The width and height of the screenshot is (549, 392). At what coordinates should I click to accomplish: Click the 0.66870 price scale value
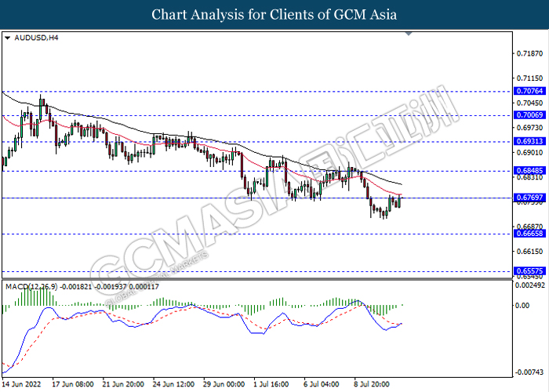(529, 227)
